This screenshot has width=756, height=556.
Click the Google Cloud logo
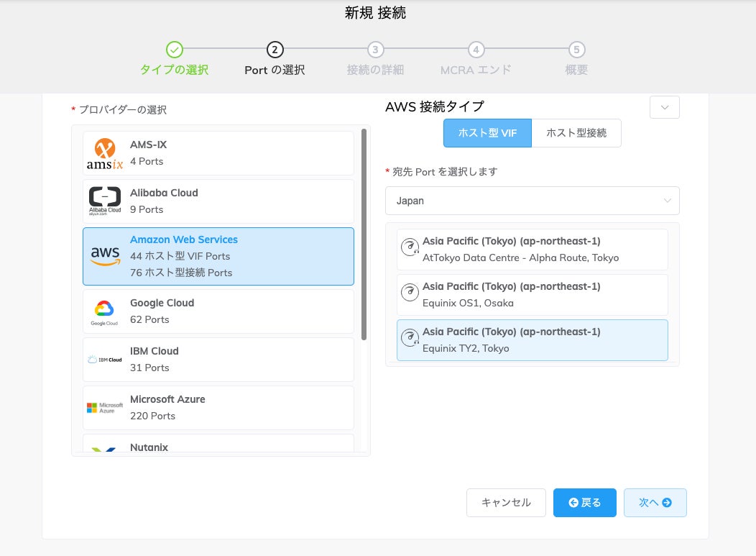[105, 311]
